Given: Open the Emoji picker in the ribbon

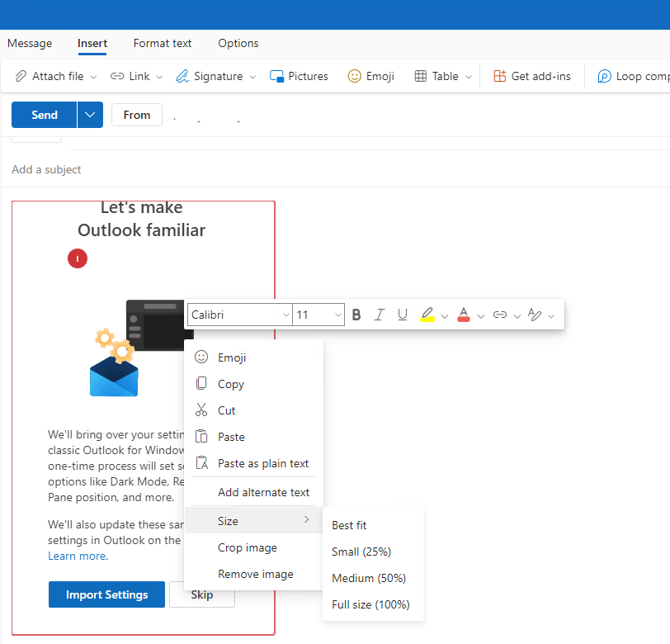Looking at the screenshot, I should (x=370, y=76).
